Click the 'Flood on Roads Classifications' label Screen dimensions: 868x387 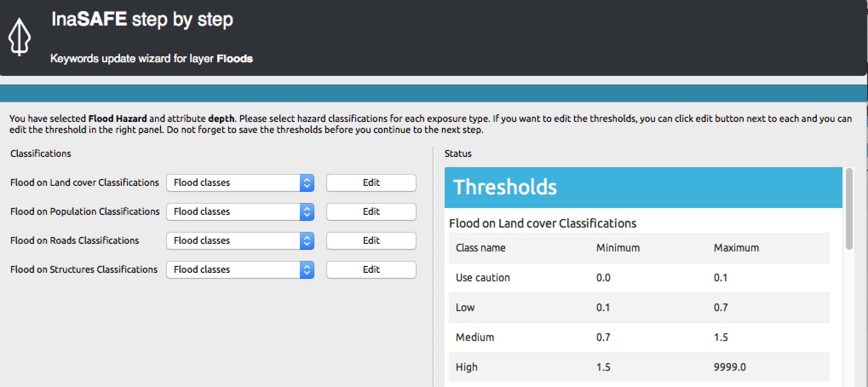(x=75, y=240)
